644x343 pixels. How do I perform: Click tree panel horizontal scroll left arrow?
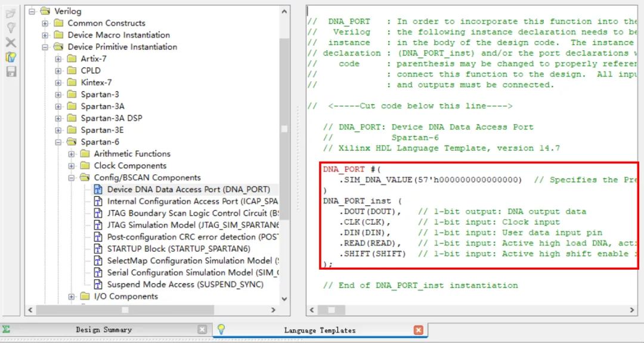pyautogui.click(x=30, y=310)
